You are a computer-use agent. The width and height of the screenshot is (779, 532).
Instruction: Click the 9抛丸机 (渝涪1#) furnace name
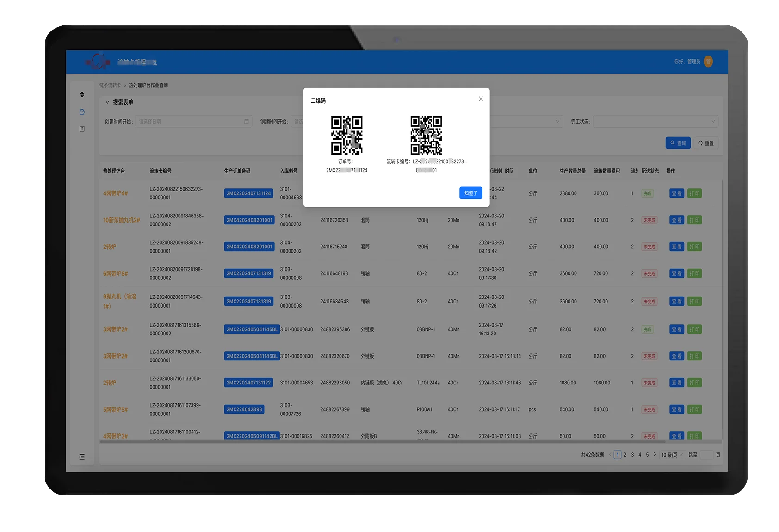tap(120, 301)
